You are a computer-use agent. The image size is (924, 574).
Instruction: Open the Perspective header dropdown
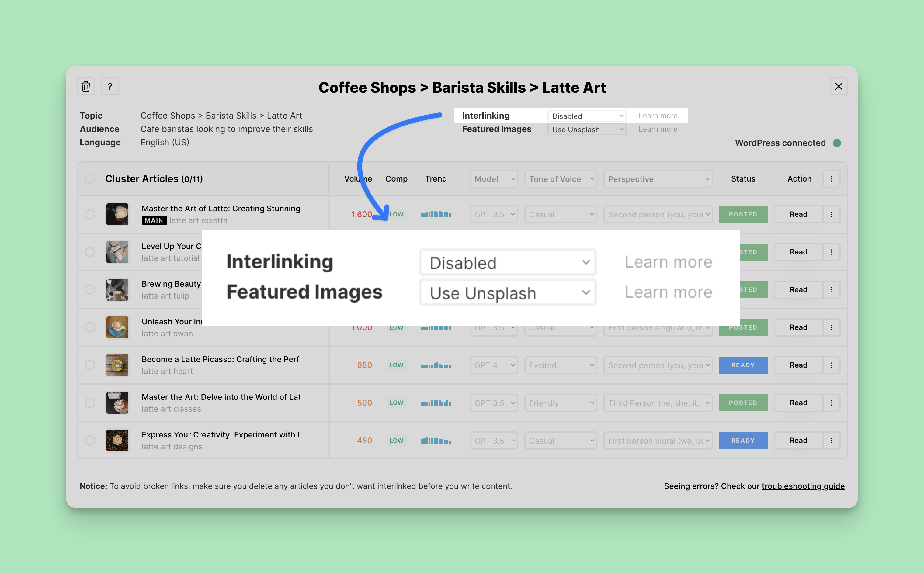(657, 179)
